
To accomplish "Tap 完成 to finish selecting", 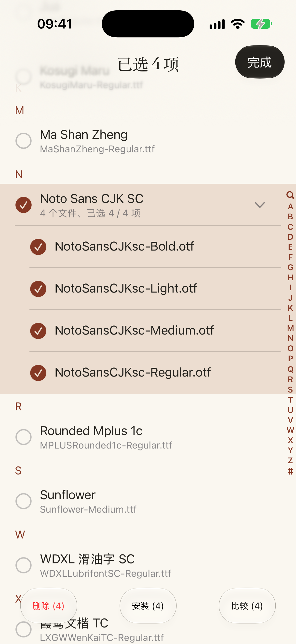I will [259, 62].
